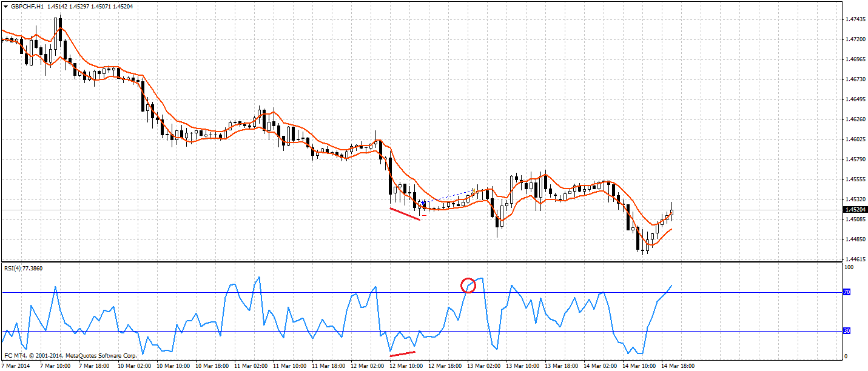Screen dimensions: 868x371
Task: Click the 14 Mar 02:00 time label
Action: [601, 366]
